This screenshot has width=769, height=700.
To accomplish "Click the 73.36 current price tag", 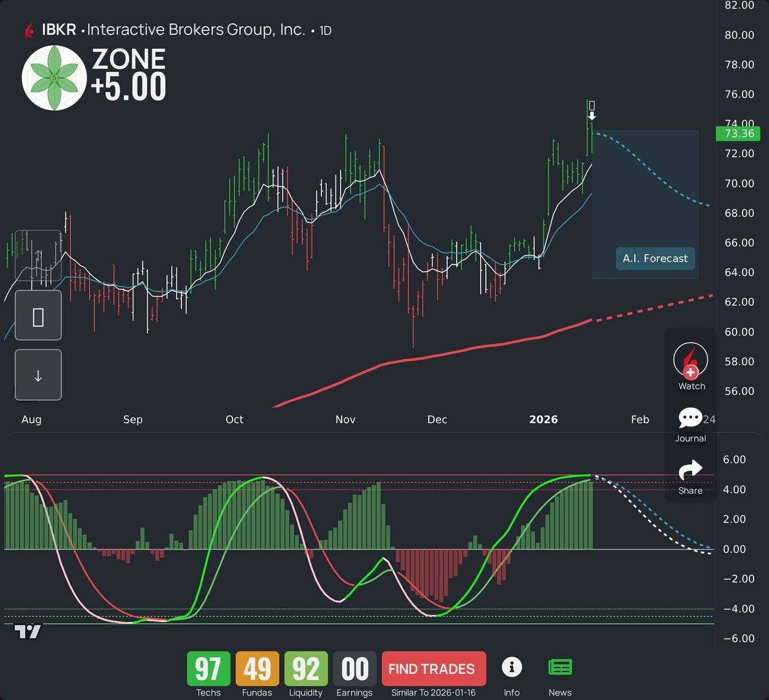I will pyautogui.click(x=738, y=134).
